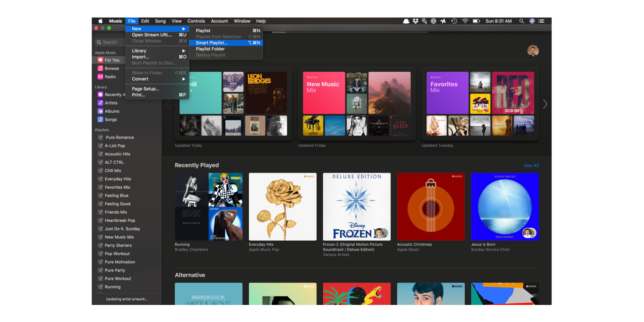
Task: Show next mixes with right chevron
Action: pyautogui.click(x=545, y=104)
